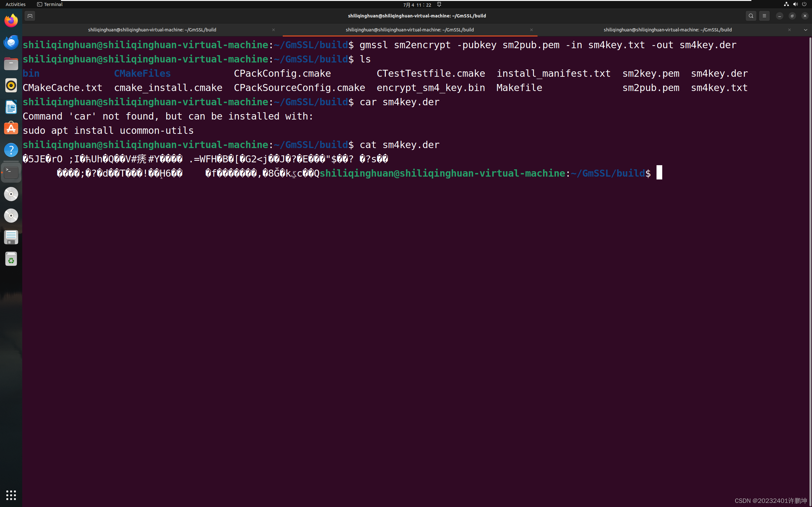Click 'sm2key.pem' in ls output
This screenshot has width=812, height=507.
coord(650,74)
